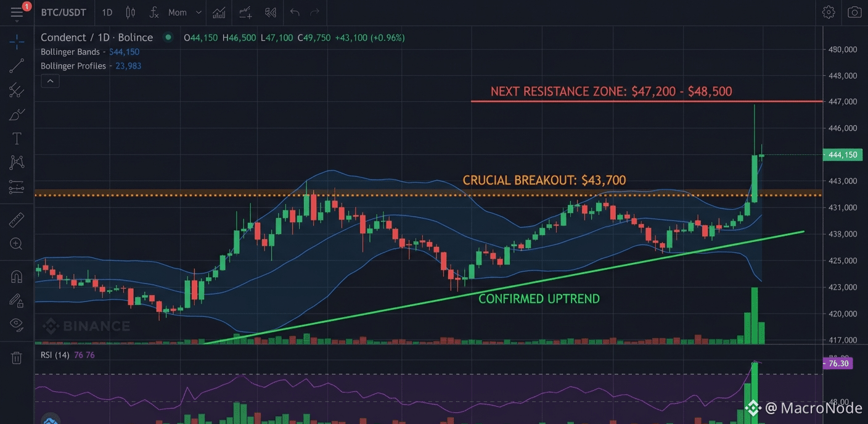Undo the last chart action
The height and width of the screenshot is (424, 868).
[x=295, y=12]
